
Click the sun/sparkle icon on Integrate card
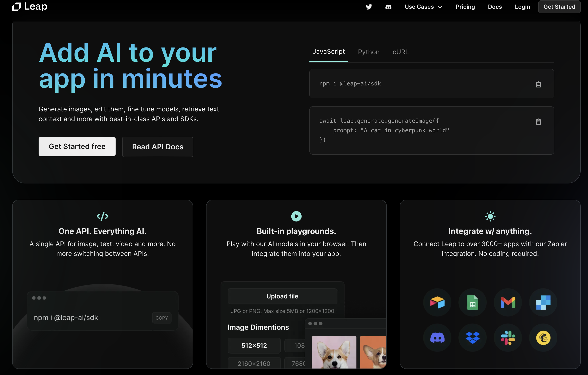pos(490,216)
